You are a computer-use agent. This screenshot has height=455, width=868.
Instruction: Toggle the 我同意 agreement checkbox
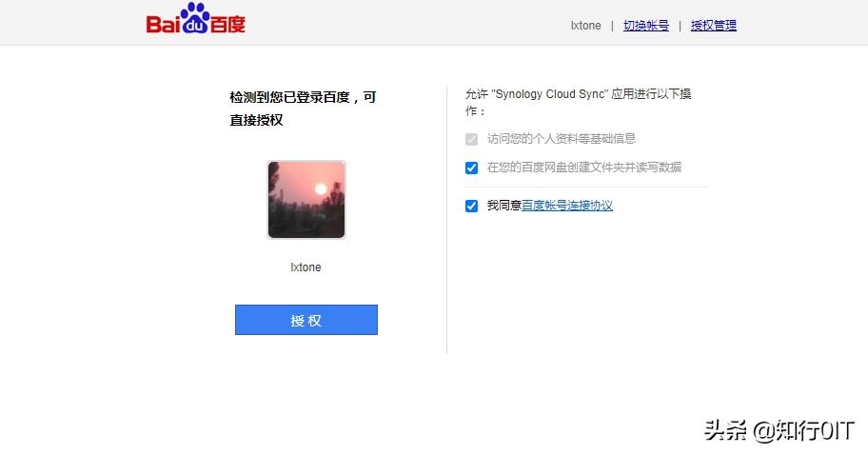pyautogui.click(x=472, y=206)
